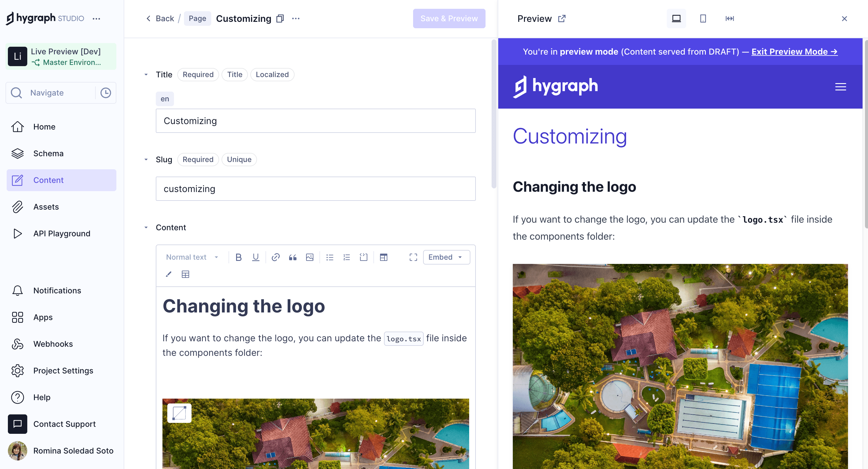This screenshot has width=868, height=469.
Task: Click into the Slug input field
Action: 315,189
